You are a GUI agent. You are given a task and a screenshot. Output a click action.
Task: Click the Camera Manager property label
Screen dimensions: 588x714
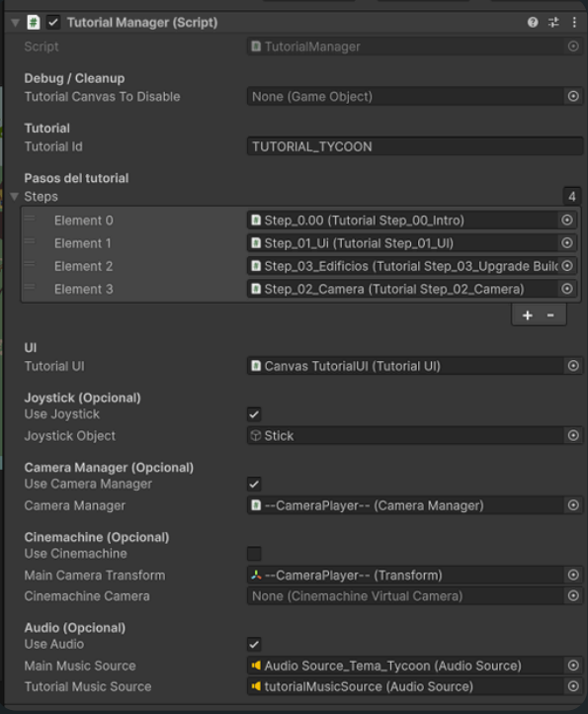(x=75, y=505)
